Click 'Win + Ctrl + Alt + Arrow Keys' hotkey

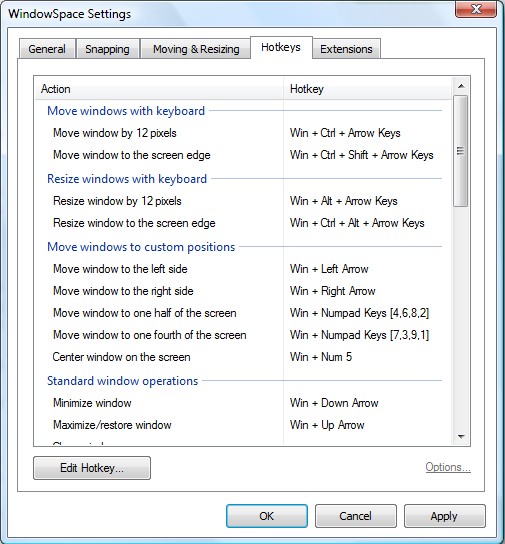[357, 223]
